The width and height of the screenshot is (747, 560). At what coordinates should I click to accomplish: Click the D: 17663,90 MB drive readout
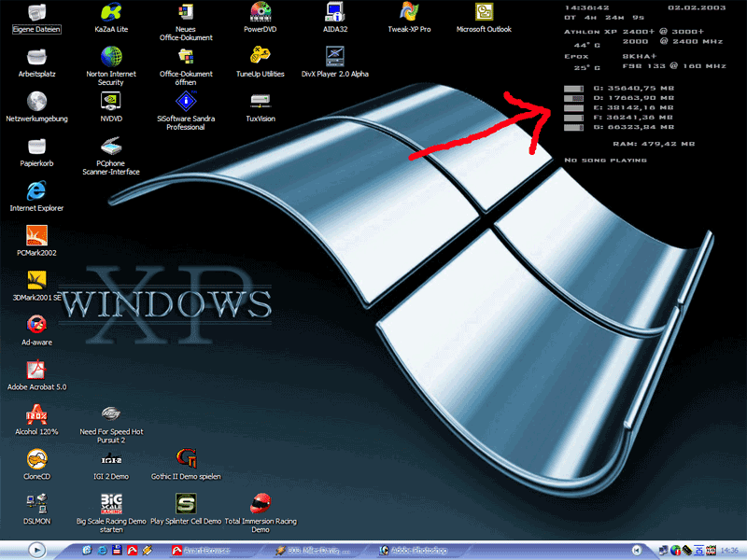(633, 98)
